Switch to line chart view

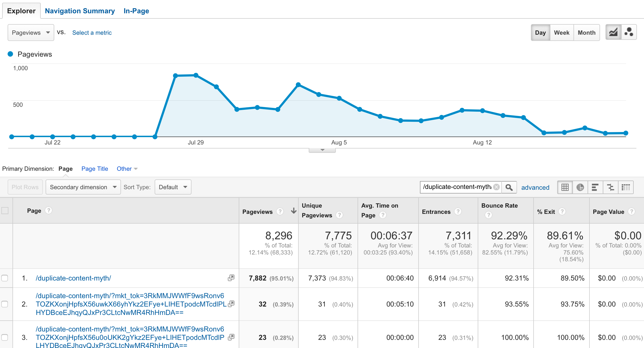pyautogui.click(x=613, y=33)
